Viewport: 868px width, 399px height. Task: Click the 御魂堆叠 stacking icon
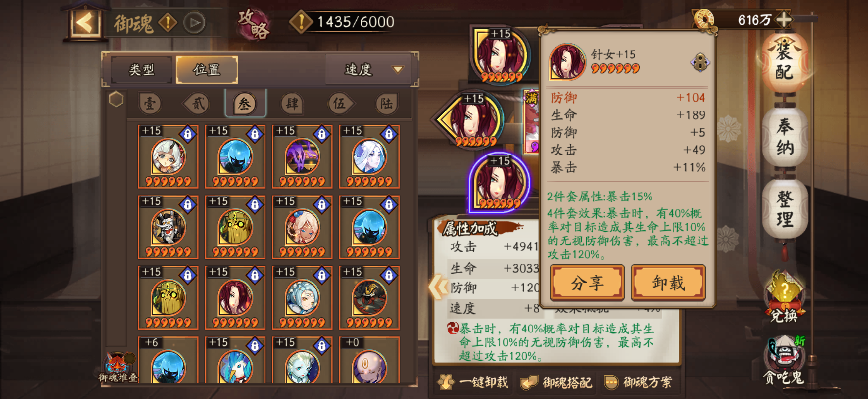pos(118,368)
